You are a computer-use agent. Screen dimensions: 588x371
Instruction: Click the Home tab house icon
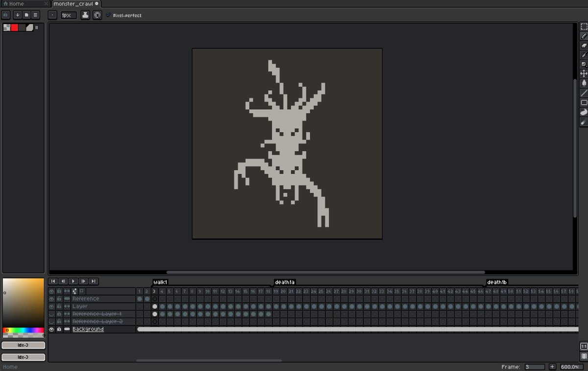pyautogui.click(x=5, y=3)
